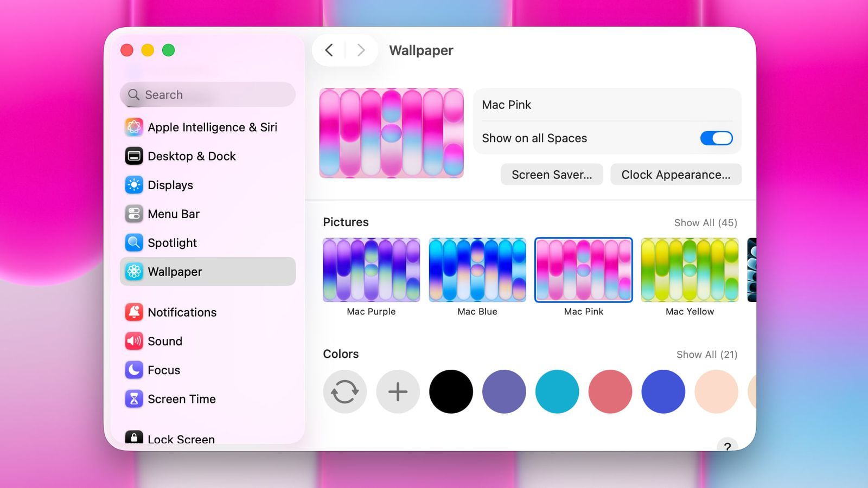Click the Screen Time hourglass icon
This screenshot has height=488, width=868.
[x=134, y=399]
